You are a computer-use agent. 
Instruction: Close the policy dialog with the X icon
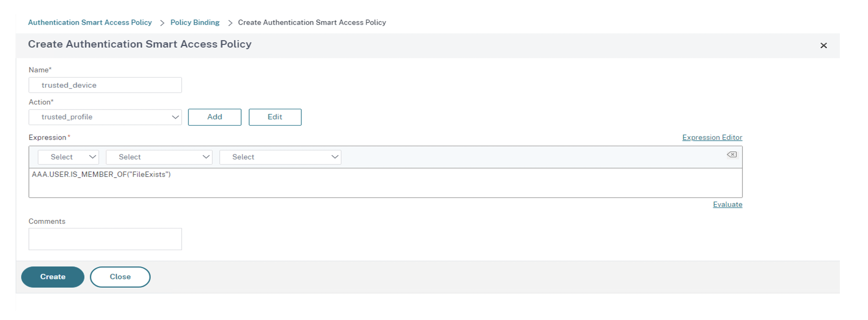point(823,45)
